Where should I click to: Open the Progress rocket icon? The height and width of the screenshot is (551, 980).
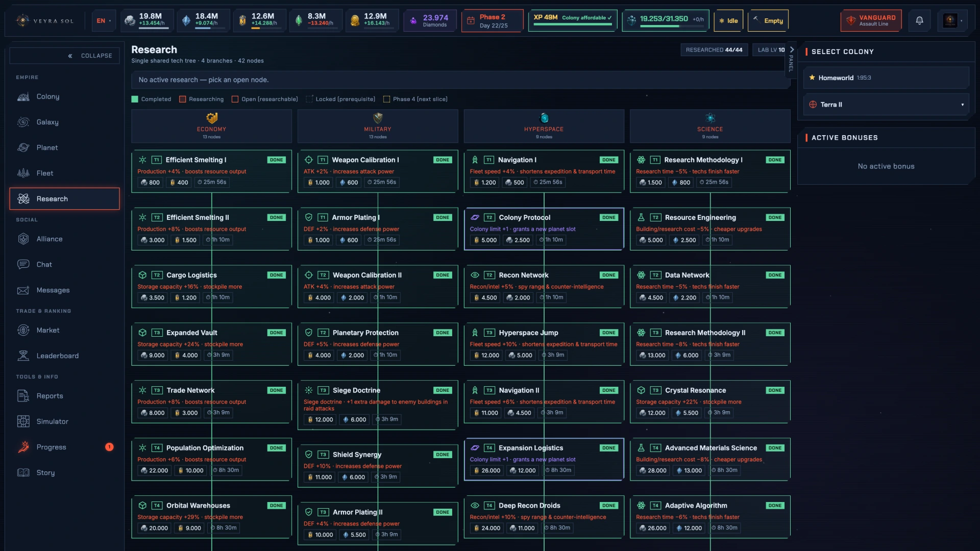[x=23, y=447]
